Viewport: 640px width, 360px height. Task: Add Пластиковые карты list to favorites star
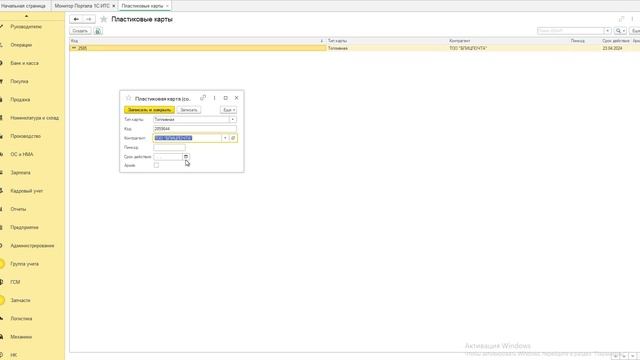104,19
